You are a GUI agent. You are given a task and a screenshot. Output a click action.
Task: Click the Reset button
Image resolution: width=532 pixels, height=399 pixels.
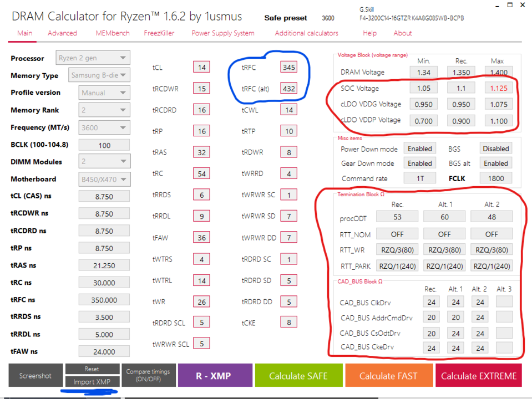click(x=92, y=369)
